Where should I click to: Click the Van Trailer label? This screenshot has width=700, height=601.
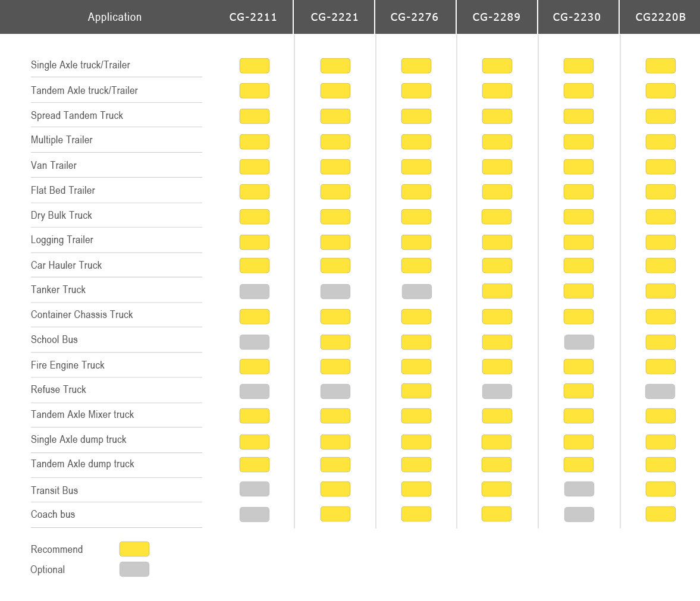click(x=54, y=165)
